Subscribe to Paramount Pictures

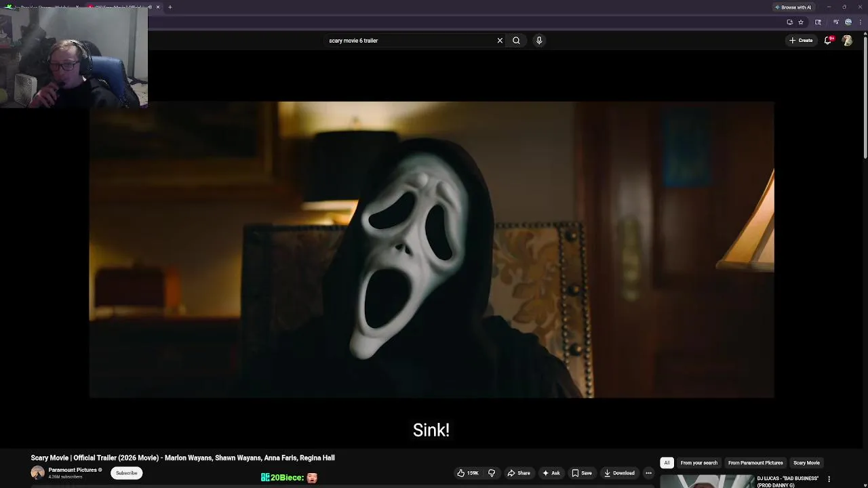pos(126,473)
